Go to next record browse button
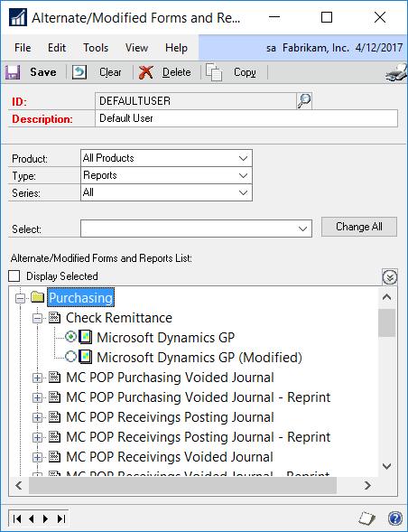The width and height of the screenshot is (408, 532). pyautogui.click(x=45, y=518)
